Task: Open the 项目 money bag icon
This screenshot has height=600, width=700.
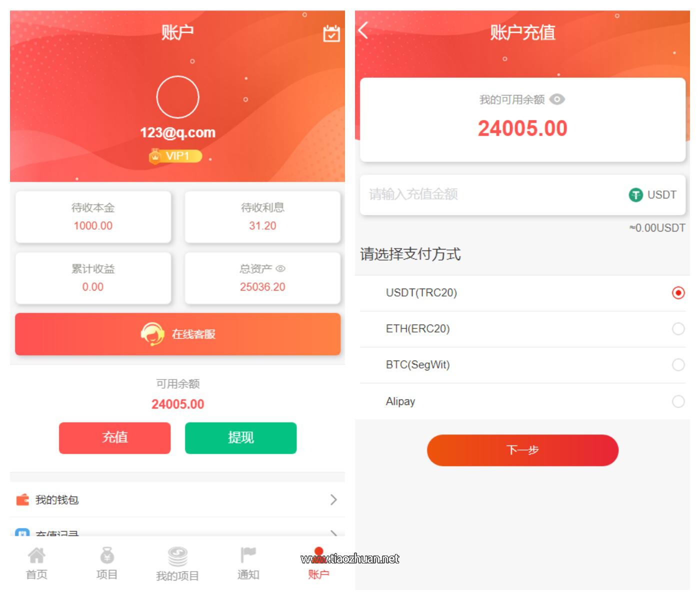Action: pos(107,555)
